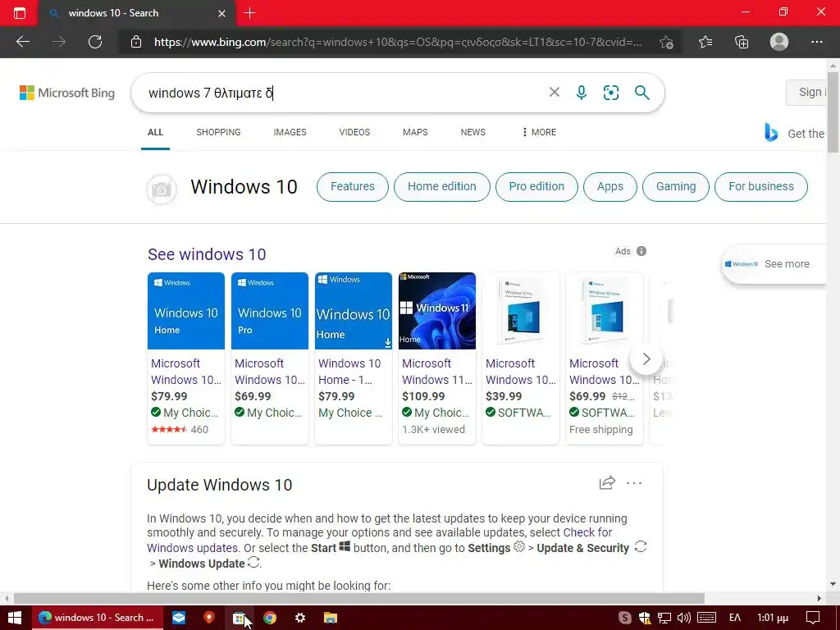Share the Update Windows 10 card
The height and width of the screenshot is (630, 840).
pos(607,482)
